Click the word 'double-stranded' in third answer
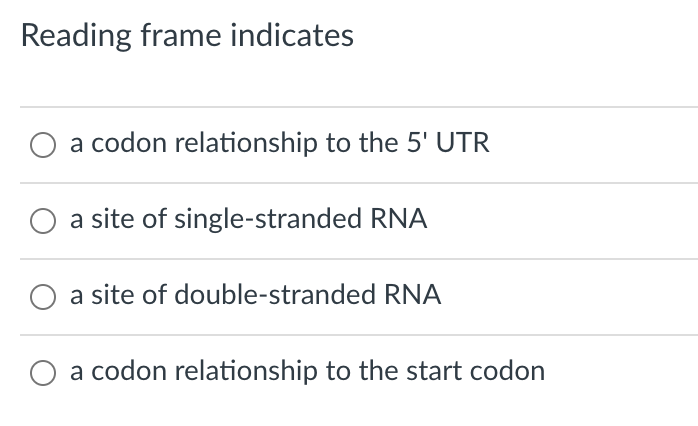This screenshot has height=426, width=698. (275, 295)
